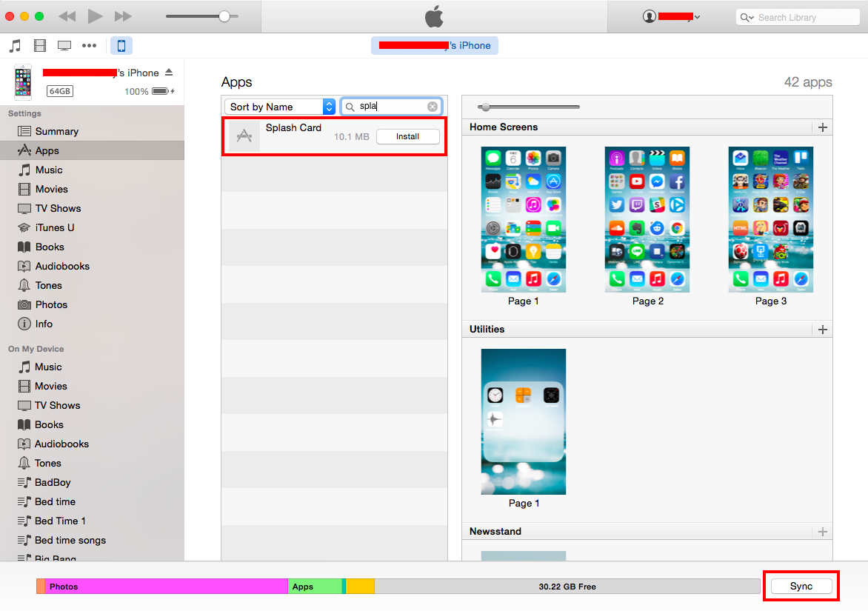Open Tones under On My Device
868x611 pixels.
[92, 463]
